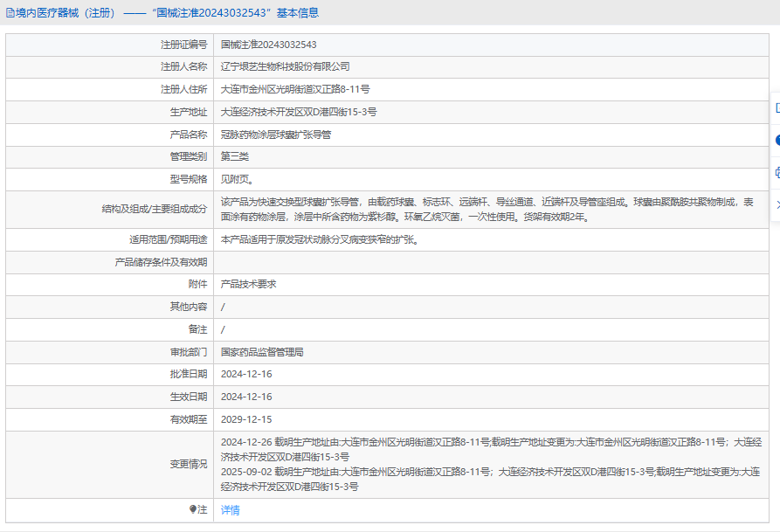Close the right floating sidebar with the X icon
780x532 pixels.
pos(776,204)
